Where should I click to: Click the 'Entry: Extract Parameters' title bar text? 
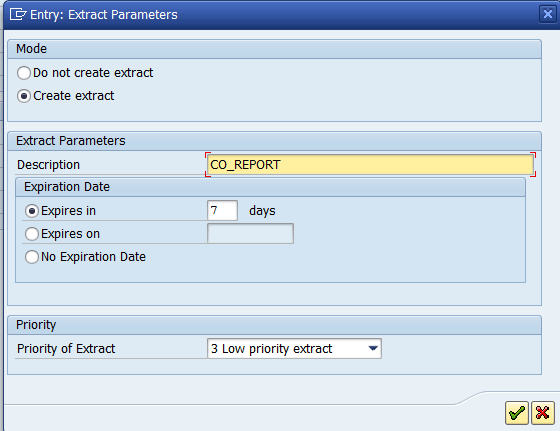tap(104, 15)
